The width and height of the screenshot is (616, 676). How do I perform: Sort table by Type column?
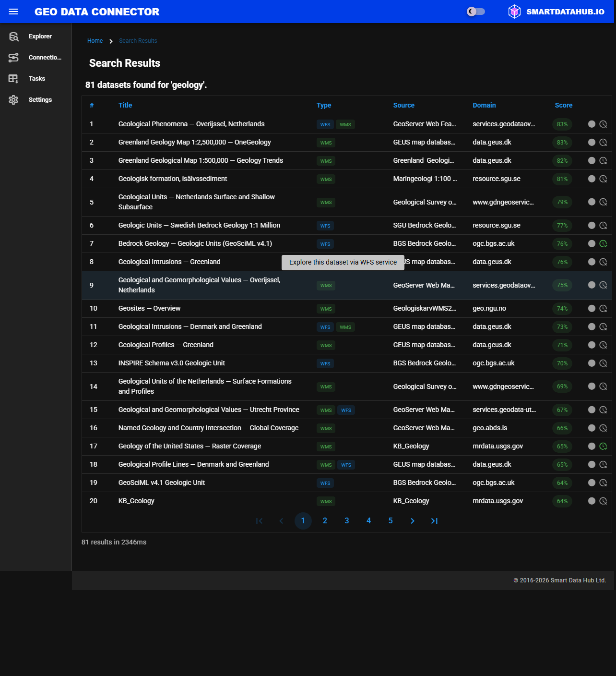[324, 105]
